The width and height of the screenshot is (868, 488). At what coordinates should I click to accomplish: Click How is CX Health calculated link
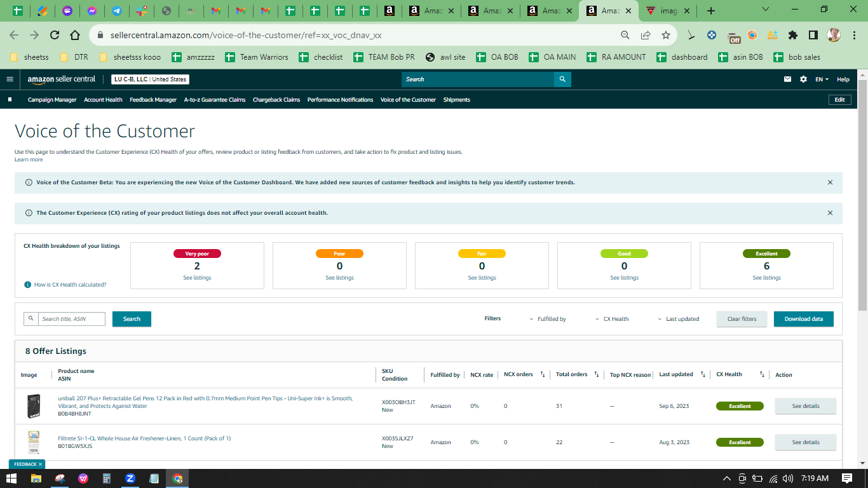[x=70, y=285]
